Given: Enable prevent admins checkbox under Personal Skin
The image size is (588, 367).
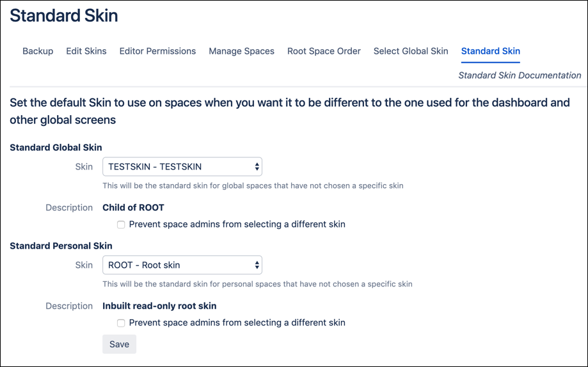Looking at the screenshot, I should [x=121, y=323].
